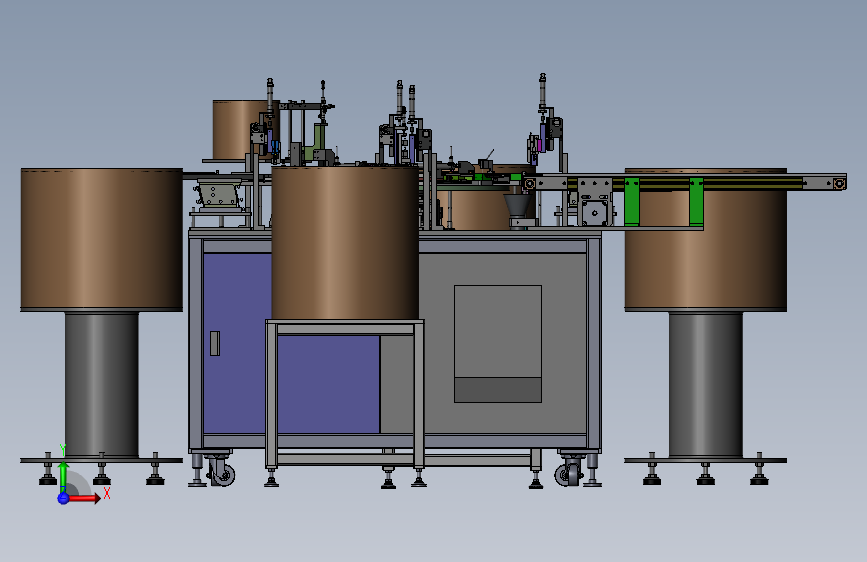
Task: Select the left caster wheel under the cabinet
Action: pos(222,473)
